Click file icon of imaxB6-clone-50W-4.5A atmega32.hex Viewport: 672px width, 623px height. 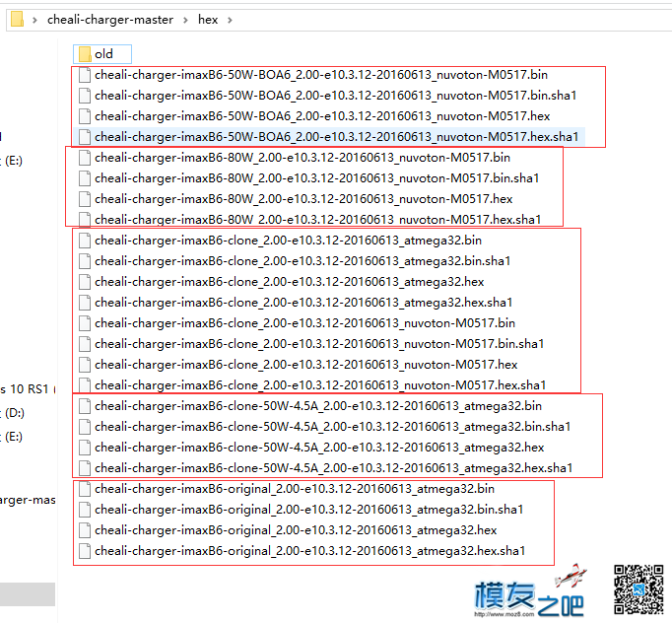tap(85, 448)
